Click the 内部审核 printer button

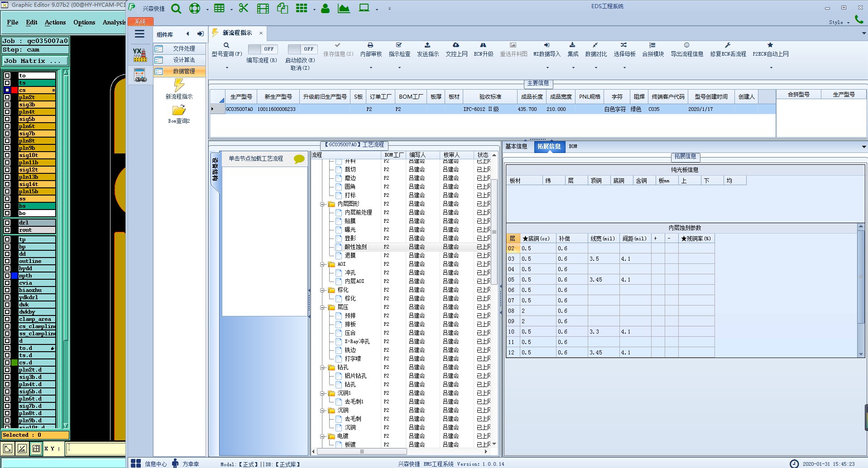tap(371, 50)
